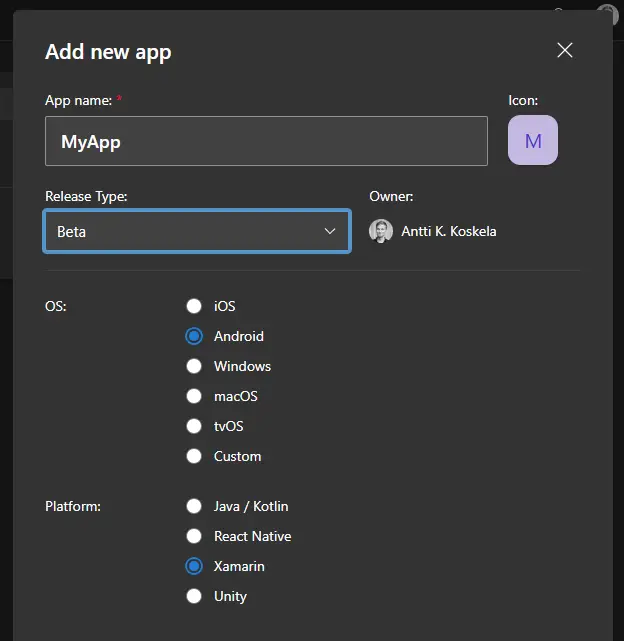The height and width of the screenshot is (641, 624).
Task: Select the React Native platform
Action: point(194,536)
